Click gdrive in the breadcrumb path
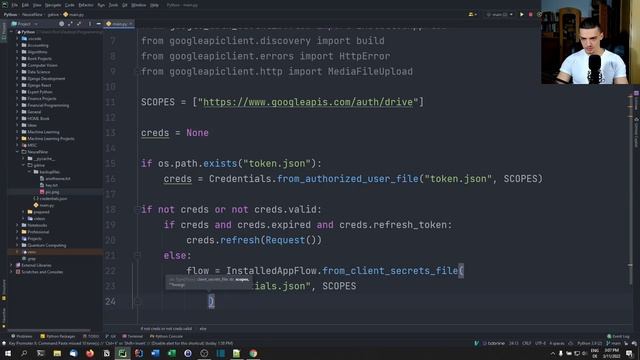The height and width of the screenshot is (360, 640). coord(53,14)
